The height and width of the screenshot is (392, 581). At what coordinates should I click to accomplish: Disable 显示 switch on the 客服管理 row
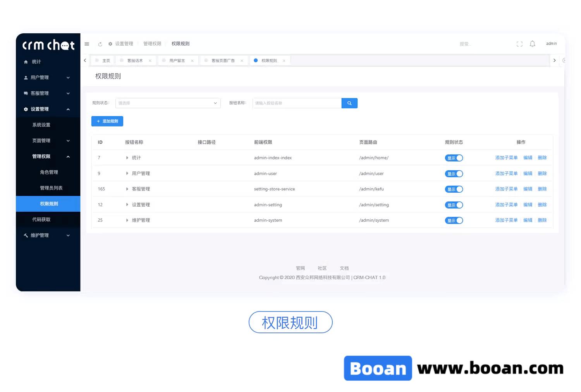tap(454, 189)
